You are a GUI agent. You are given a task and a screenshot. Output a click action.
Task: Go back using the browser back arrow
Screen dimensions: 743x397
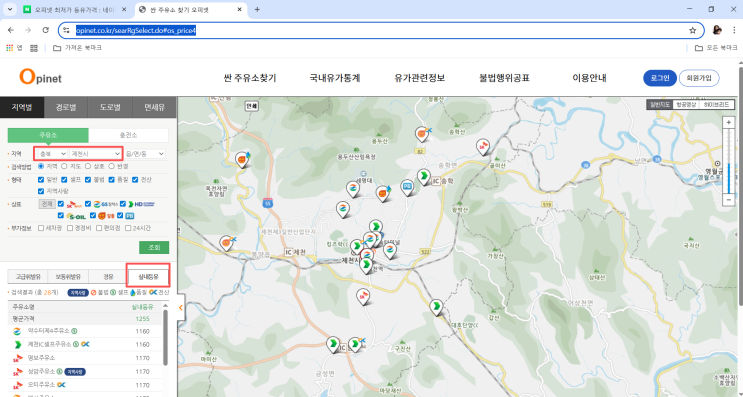coord(11,30)
